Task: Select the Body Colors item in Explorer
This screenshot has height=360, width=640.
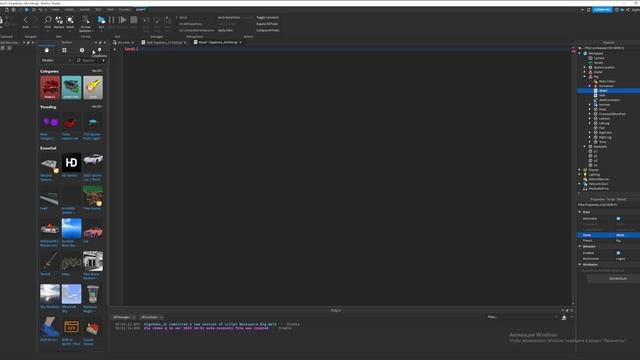Action: (x=607, y=81)
